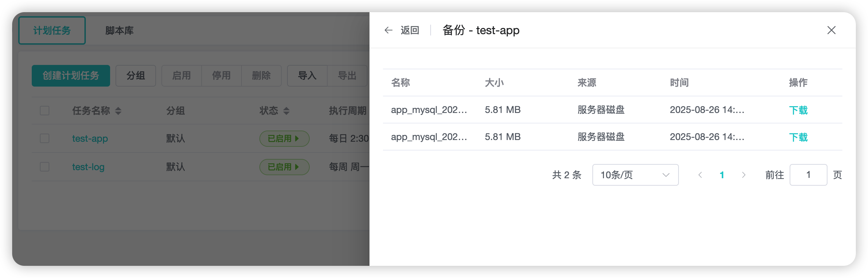Click 创建计划任务 button
This screenshot has width=868, height=278.
click(x=71, y=76)
